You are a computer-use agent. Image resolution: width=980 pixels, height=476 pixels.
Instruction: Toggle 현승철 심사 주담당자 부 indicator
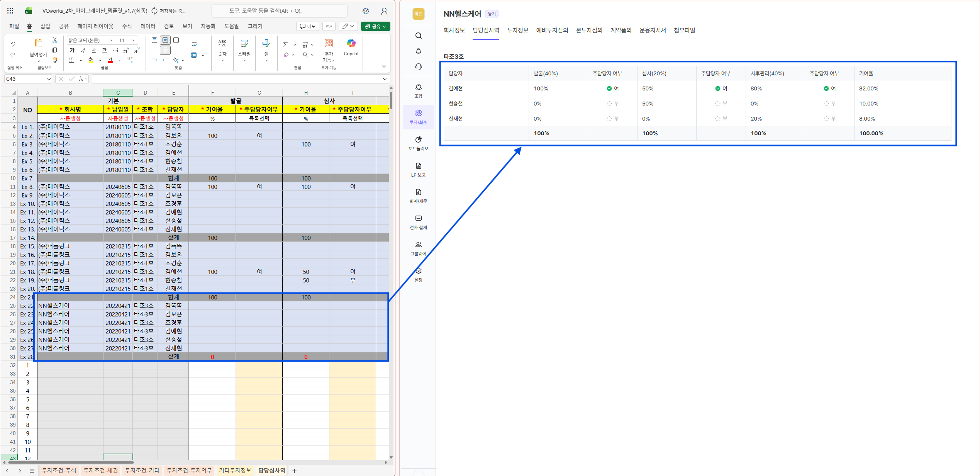click(x=717, y=104)
